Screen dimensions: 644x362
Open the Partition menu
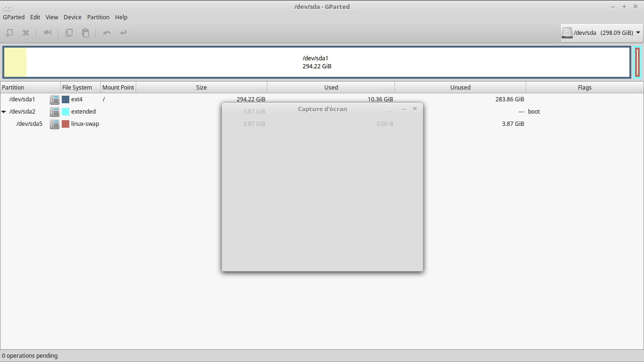99,17
